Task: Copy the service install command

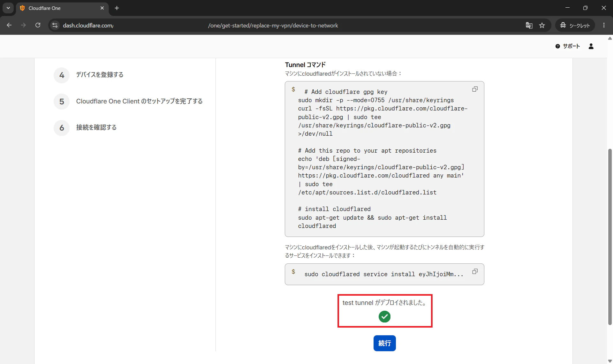Action: tap(475, 272)
